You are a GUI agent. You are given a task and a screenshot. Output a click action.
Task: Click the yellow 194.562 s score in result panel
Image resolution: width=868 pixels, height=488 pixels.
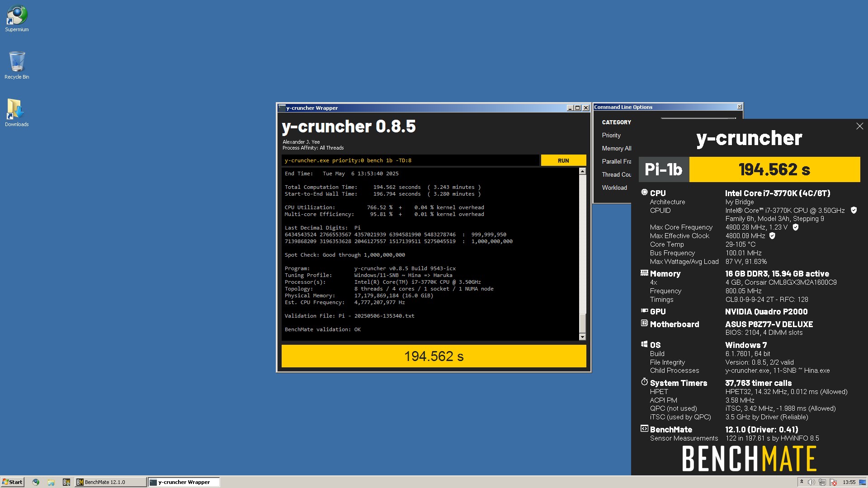(774, 169)
